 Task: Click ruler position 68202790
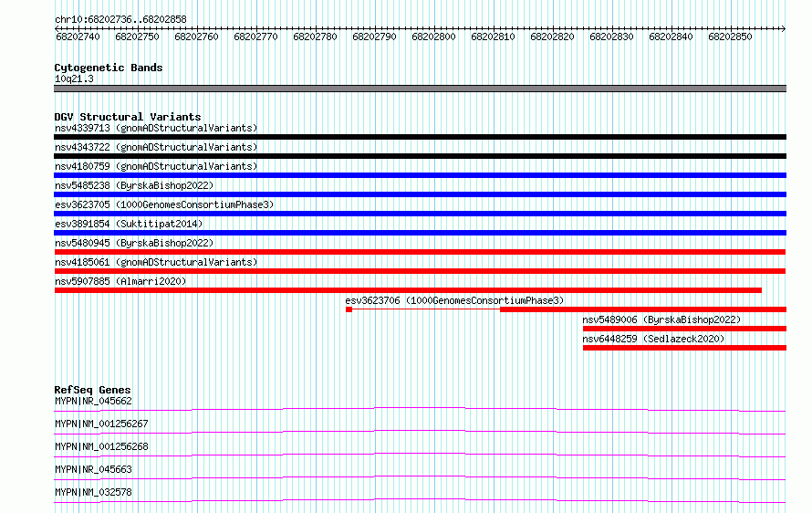coord(374,37)
